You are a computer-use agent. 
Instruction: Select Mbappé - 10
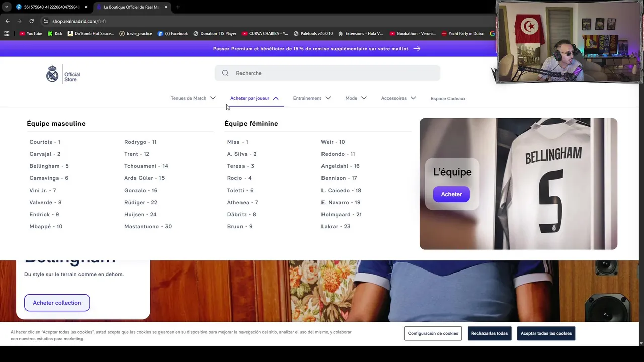tap(46, 227)
